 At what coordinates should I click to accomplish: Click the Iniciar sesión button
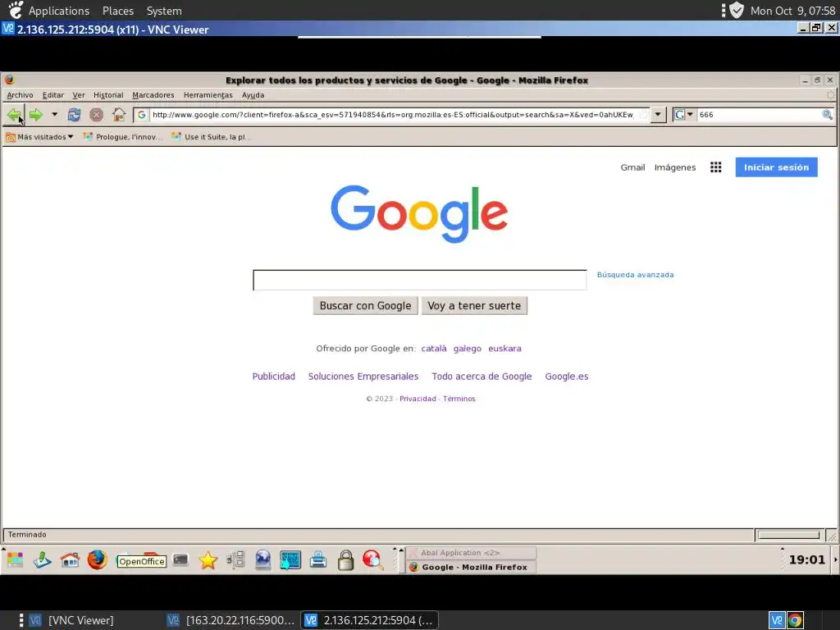click(x=776, y=167)
